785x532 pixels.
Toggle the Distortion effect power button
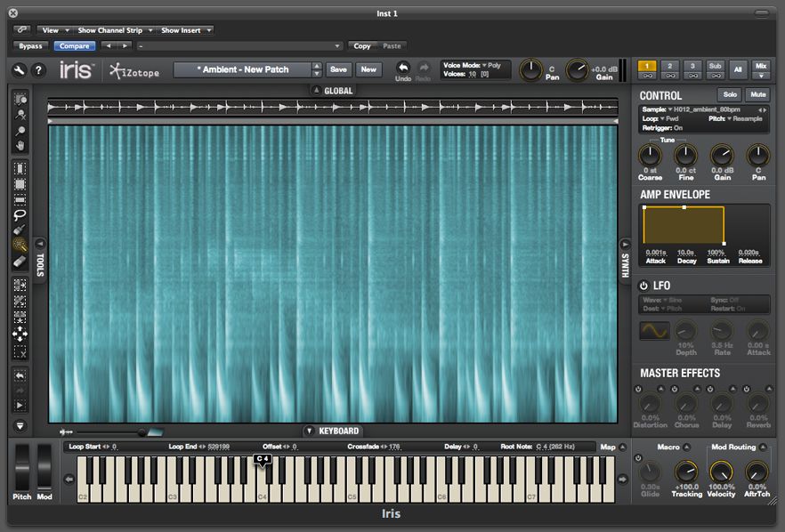point(638,389)
